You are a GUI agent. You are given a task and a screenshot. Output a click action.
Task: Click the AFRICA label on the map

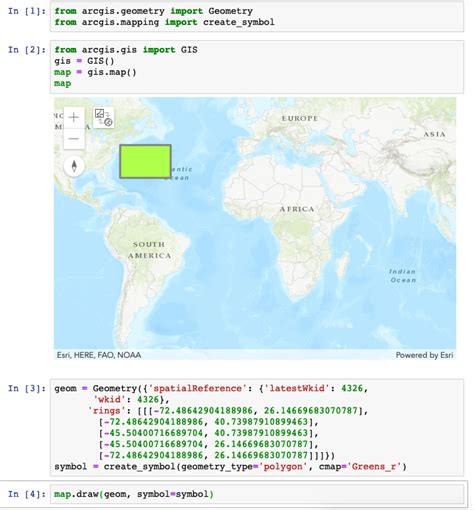pyautogui.click(x=297, y=209)
